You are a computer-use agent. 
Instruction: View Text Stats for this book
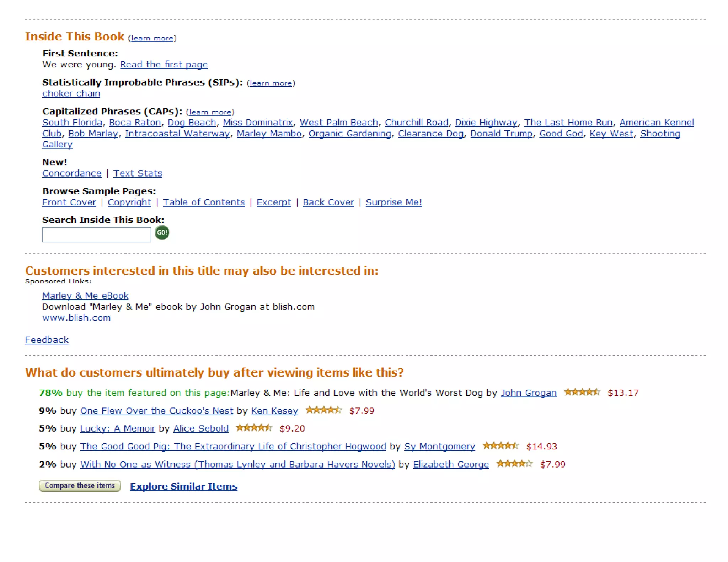coord(138,173)
